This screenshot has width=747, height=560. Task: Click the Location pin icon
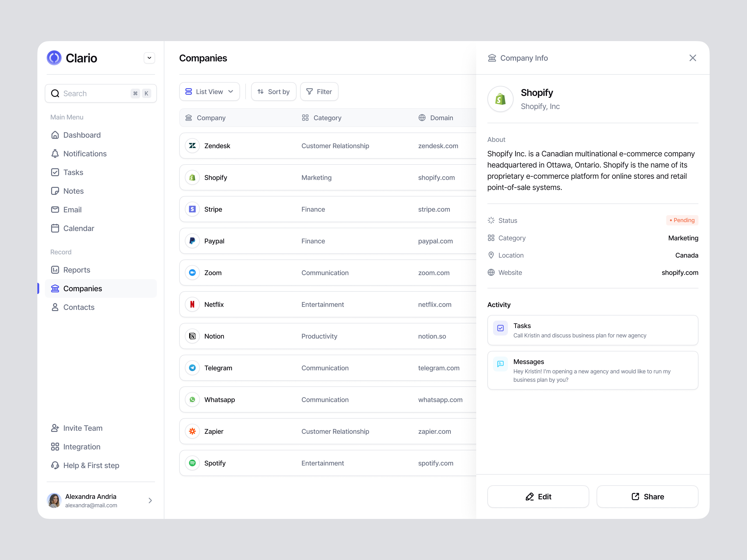pyautogui.click(x=491, y=255)
